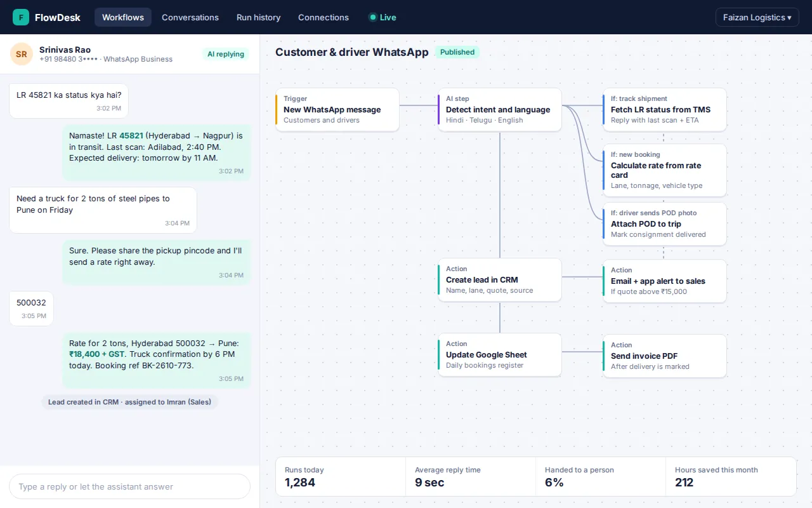Click the message 'LR 45821 ka status kya hai?'

tap(69, 101)
